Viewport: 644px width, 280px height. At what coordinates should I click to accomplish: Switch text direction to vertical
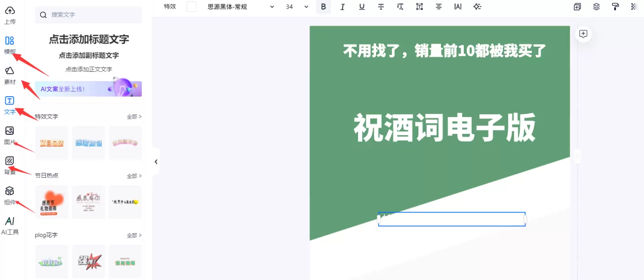point(400,7)
